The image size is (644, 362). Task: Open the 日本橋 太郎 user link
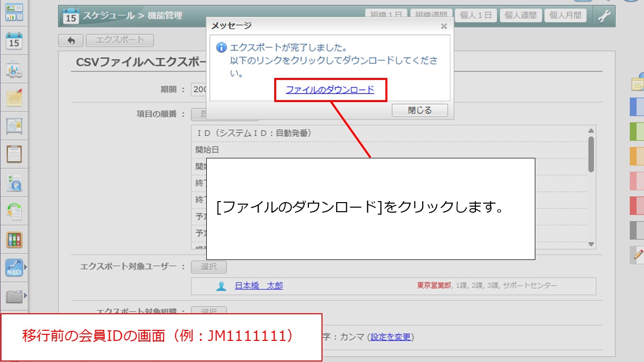pos(259,286)
